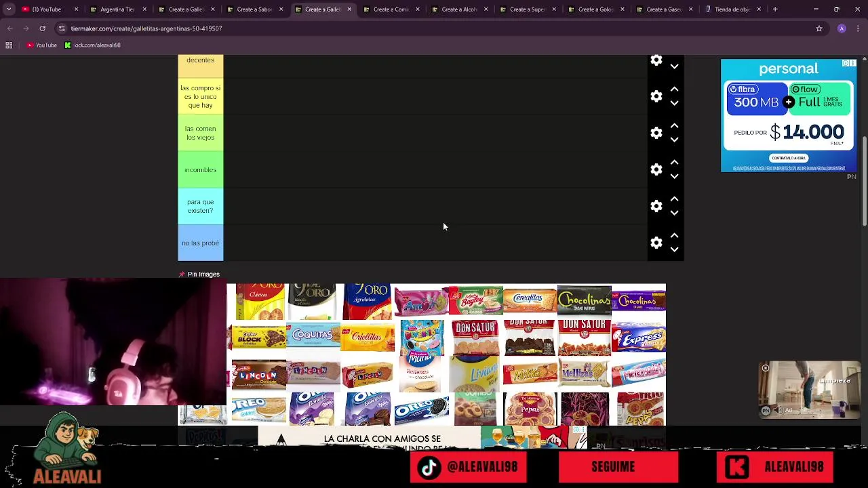Select the Merengadas cookie image
The width and height of the screenshot is (868, 488).
[x=638, y=373]
